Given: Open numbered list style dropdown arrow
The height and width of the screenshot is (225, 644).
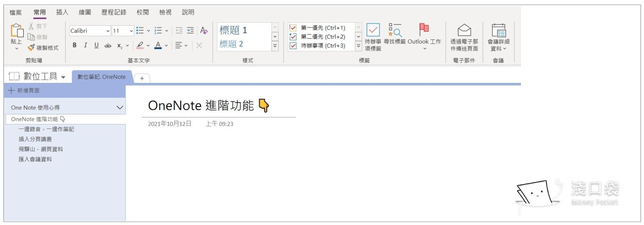Looking at the screenshot, I should (167, 31).
